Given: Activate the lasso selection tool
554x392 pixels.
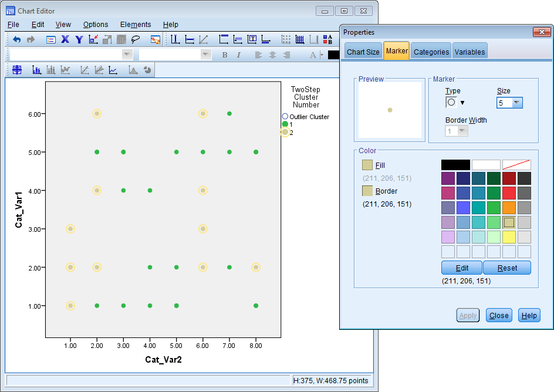Looking at the screenshot, I should pos(134,39).
